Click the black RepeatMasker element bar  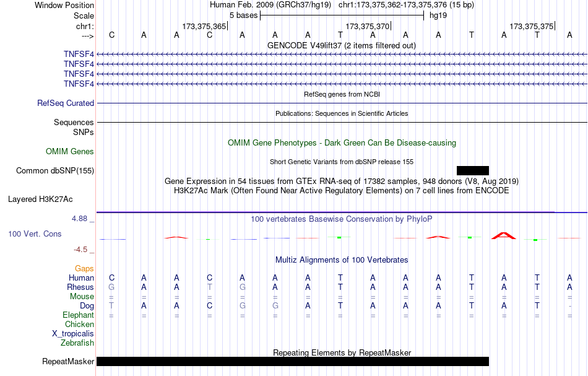293,361
